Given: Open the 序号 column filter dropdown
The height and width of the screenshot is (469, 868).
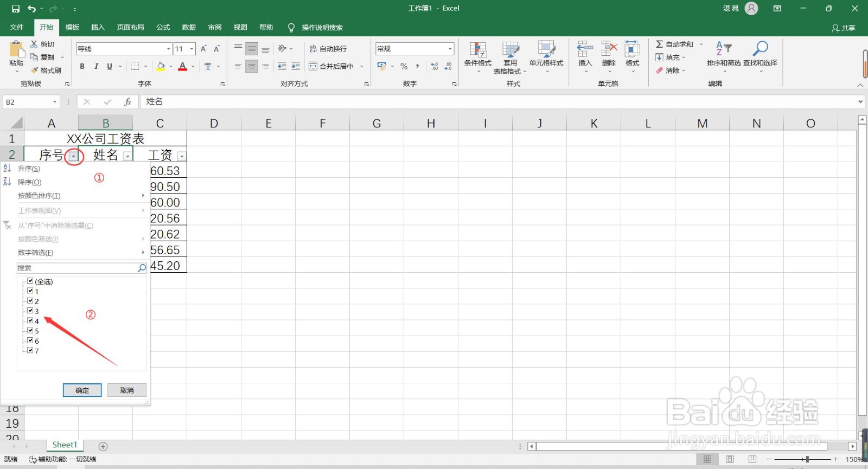Looking at the screenshot, I should [73, 157].
